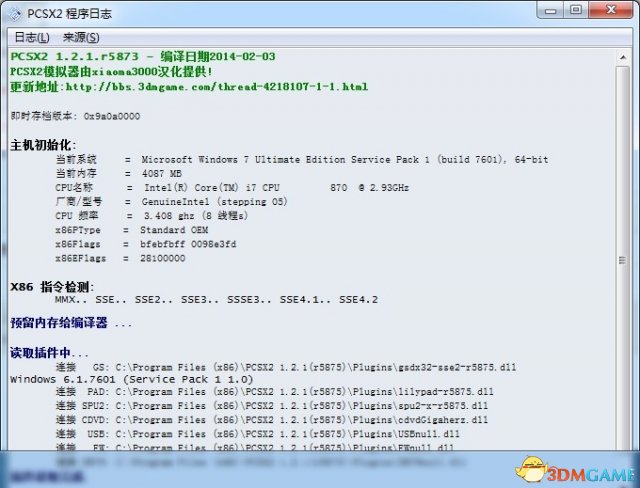Click the 读取插件中 heading
The image size is (640, 488).
(x=49, y=353)
